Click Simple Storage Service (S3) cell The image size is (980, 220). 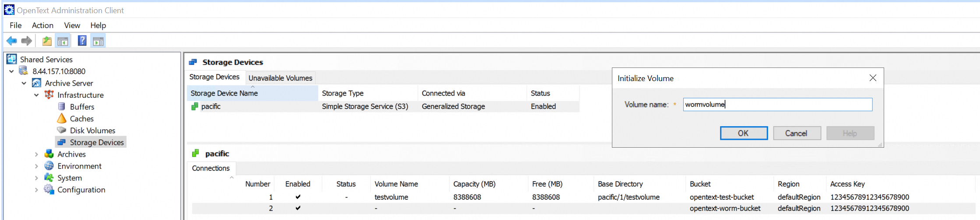tap(365, 106)
